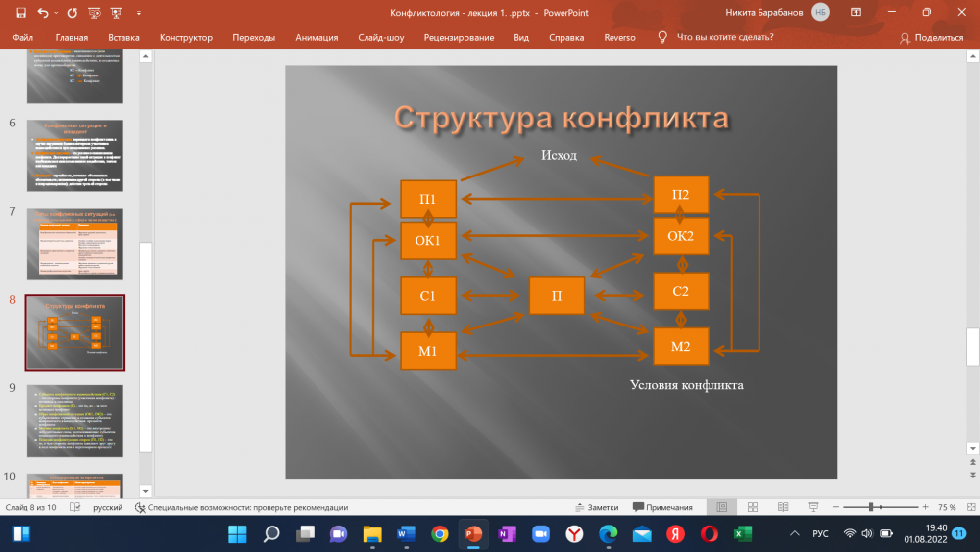Image resolution: width=980 pixels, height=552 pixels.
Task: Fit the slide to the current window
Action: (x=968, y=507)
